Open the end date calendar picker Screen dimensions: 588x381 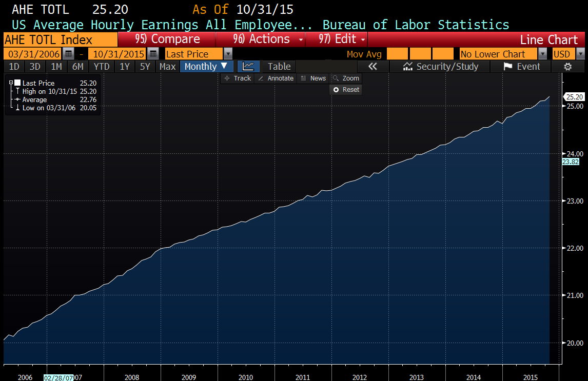click(x=152, y=54)
